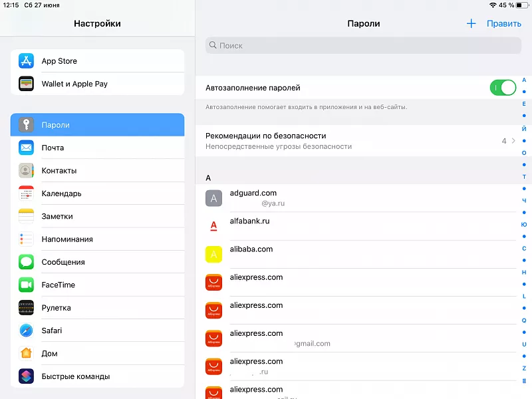Tap the yellow alibaba.com icon
The width and height of the screenshot is (532, 399).
pos(213,254)
